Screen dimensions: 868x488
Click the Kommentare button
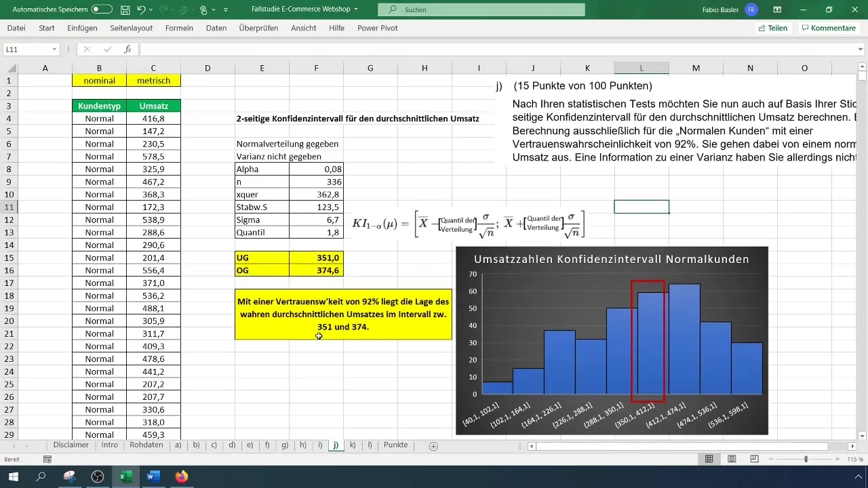829,28
